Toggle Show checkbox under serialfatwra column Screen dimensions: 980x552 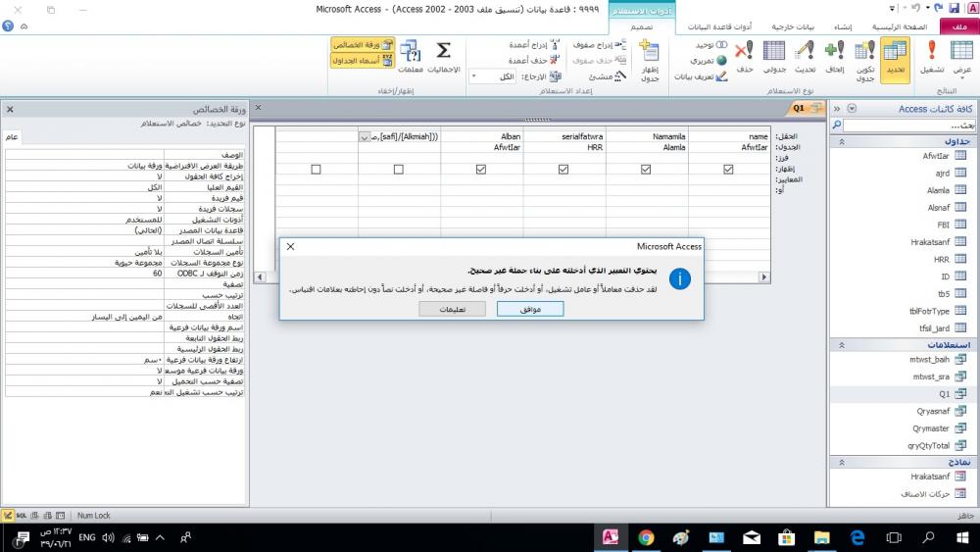point(563,169)
